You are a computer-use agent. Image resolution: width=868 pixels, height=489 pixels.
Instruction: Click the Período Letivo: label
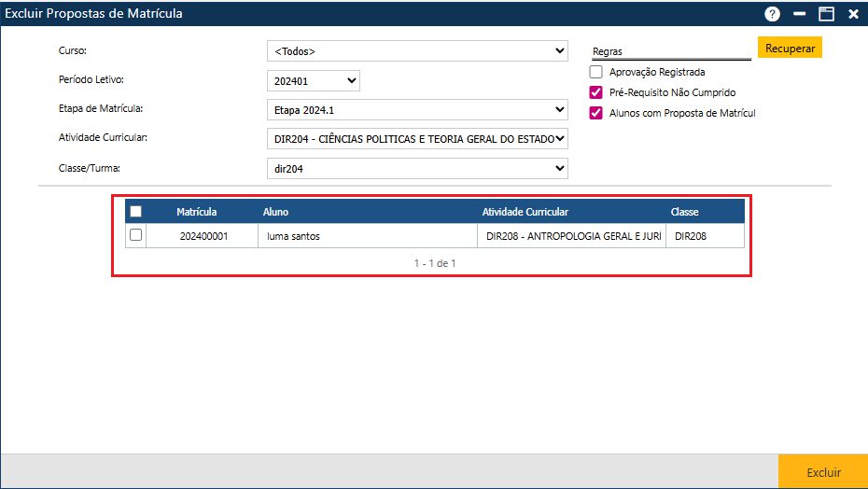click(x=91, y=79)
